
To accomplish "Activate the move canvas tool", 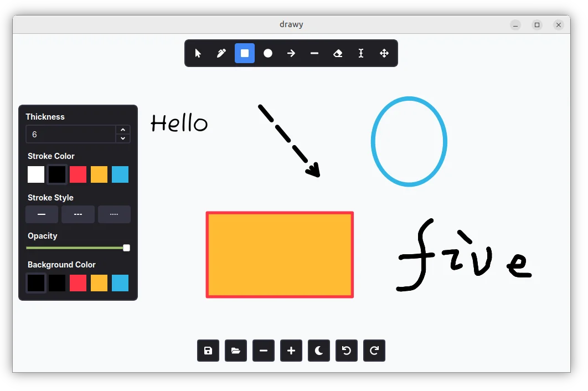I will coord(384,53).
